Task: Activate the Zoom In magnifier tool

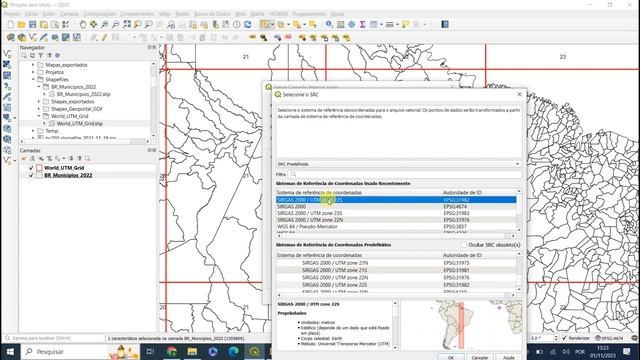Action: point(105,24)
